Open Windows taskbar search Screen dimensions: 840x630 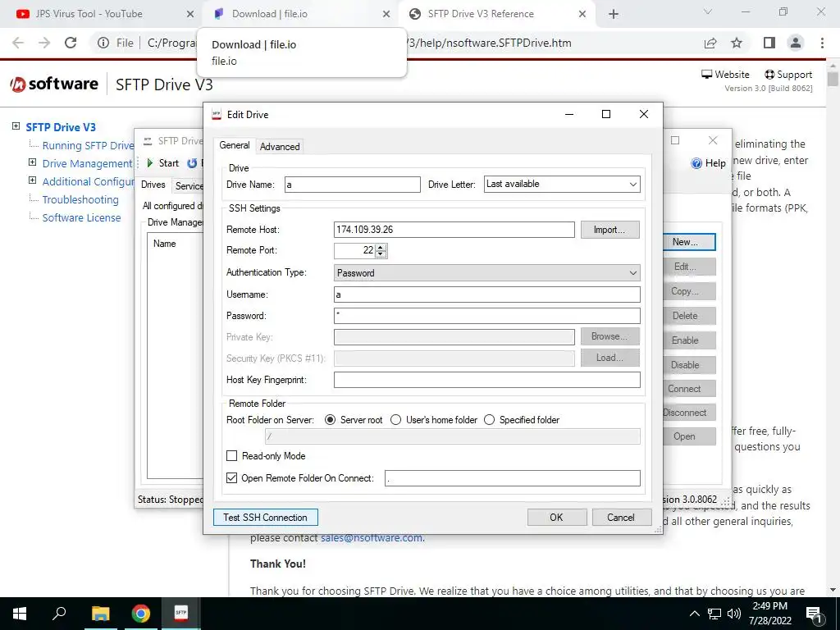59,614
